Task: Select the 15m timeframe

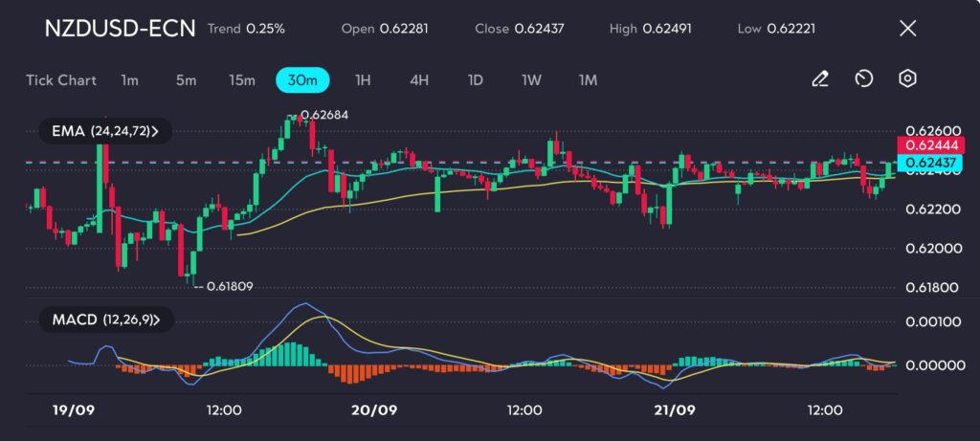Action: tap(242, 80)
